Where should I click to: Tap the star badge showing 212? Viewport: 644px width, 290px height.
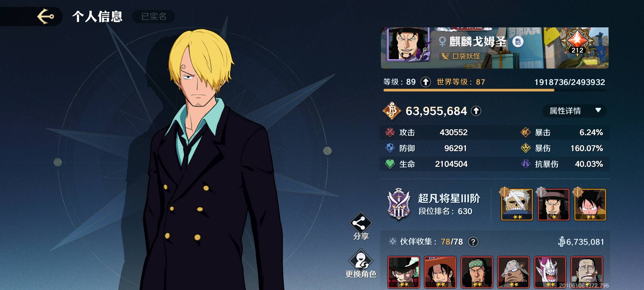pos(577,42)
